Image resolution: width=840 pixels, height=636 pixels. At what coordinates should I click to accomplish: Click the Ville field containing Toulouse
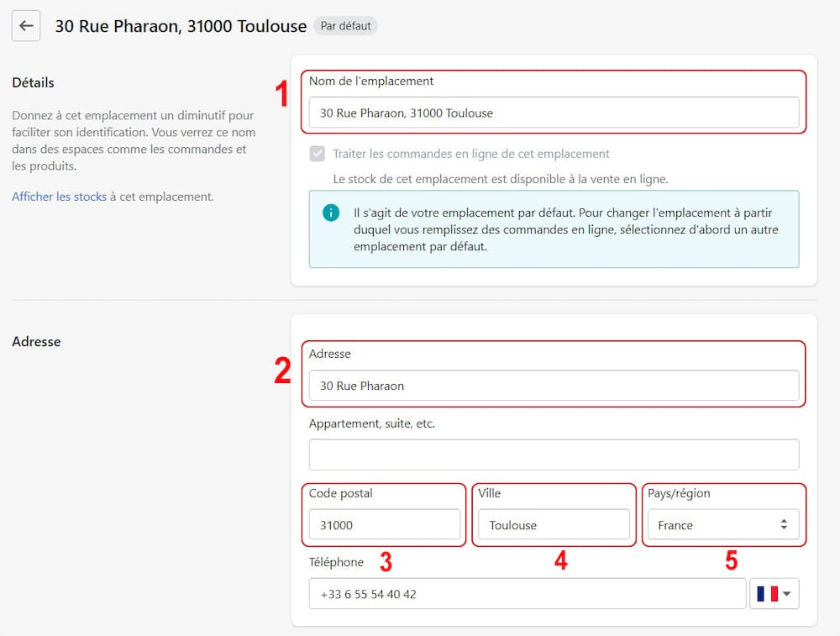tap(554, 525)
